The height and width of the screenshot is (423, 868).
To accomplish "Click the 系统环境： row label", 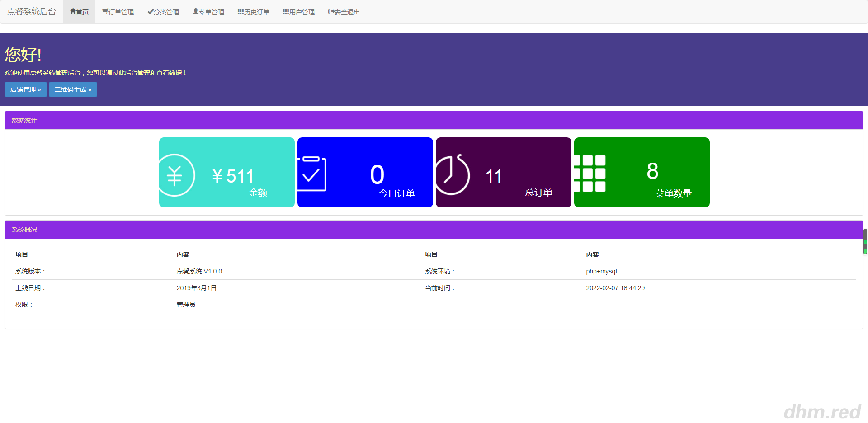I will pyautogui.click(x=440, y=271).
